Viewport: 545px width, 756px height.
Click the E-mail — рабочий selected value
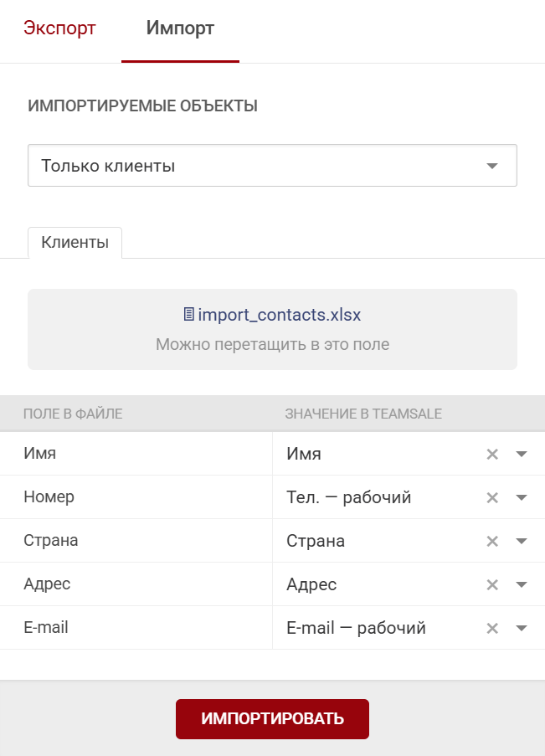[x=356, y=628]
